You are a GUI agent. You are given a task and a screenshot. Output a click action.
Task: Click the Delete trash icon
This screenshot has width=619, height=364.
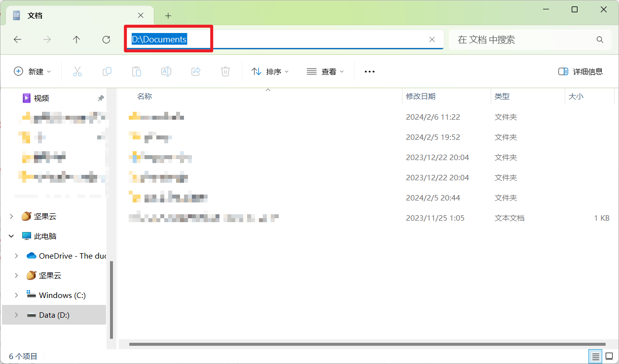pos(225,71)
